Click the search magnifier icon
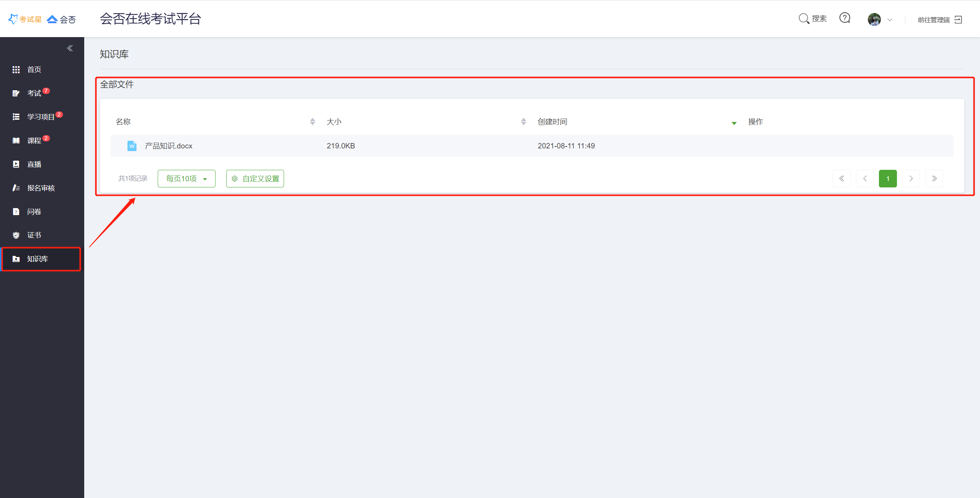980x498 pixels. [804, 18]
